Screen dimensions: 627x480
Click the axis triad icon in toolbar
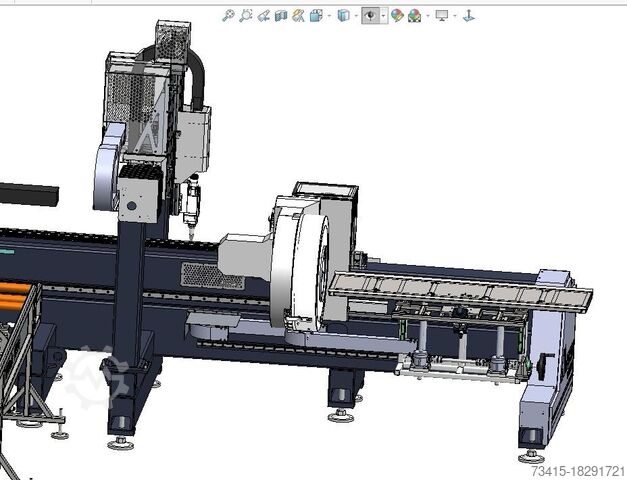click(469, 15)
